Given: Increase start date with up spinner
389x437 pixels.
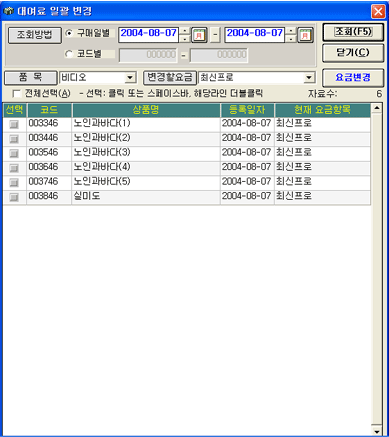Looking at the screenshot, I should point(185,31).
